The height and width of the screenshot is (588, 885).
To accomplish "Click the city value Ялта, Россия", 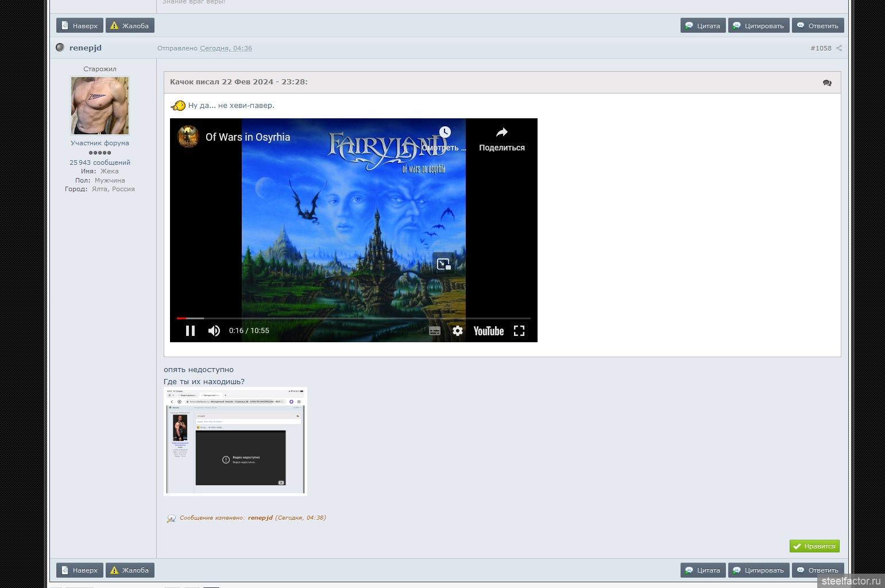I will (x=113, y=189).
